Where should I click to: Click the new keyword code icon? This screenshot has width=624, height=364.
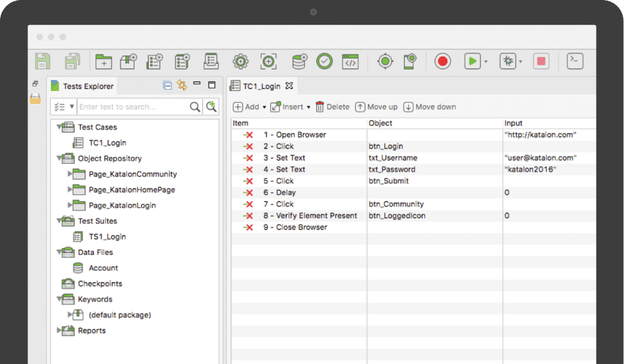(x=350, y=61)
